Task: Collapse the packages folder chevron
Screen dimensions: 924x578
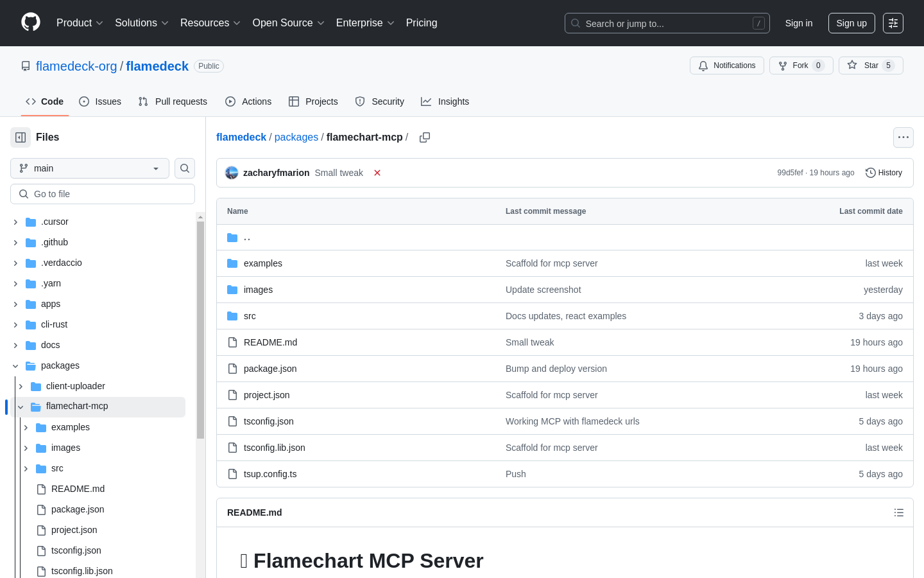Action: coord(15,366)
